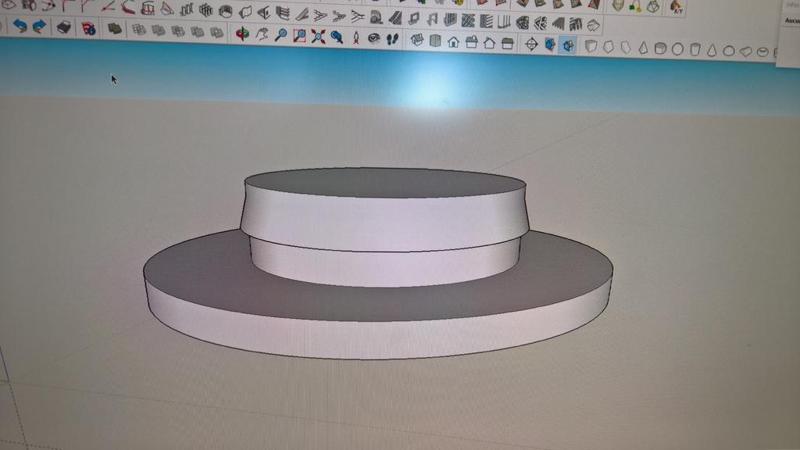Click the first greyed solid tools icon
800x450 pixels.
pos(139,30)
